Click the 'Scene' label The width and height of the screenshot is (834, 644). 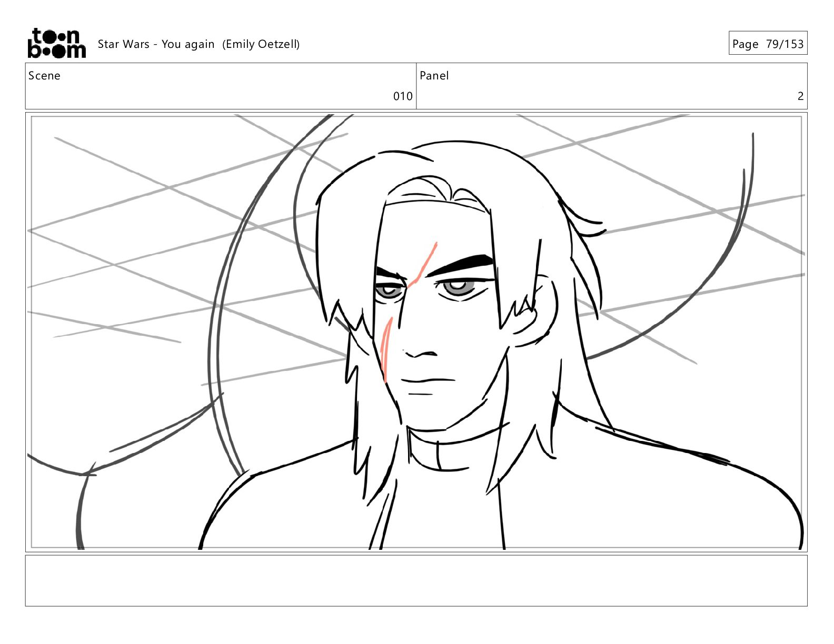click(x=44, y=76)
